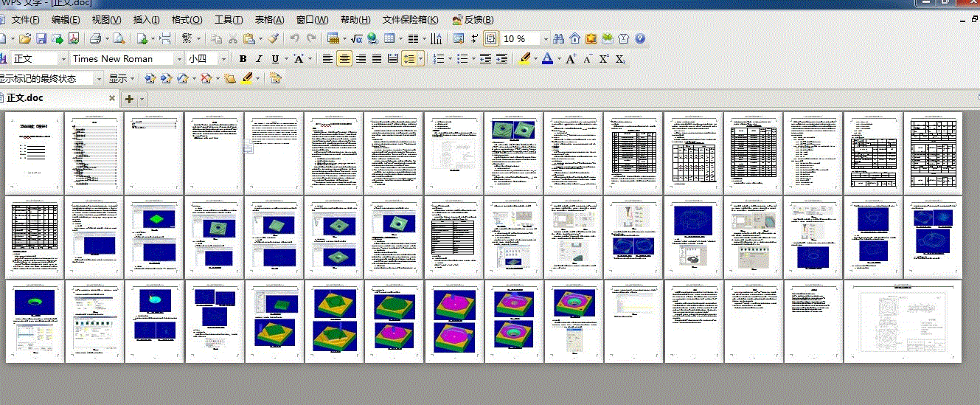
Task: Print the document with printer icon
Action: pos(96,38)
